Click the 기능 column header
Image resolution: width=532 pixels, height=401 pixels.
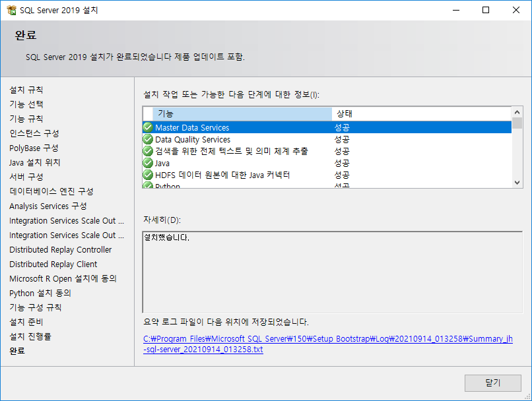tap(242, 114)
